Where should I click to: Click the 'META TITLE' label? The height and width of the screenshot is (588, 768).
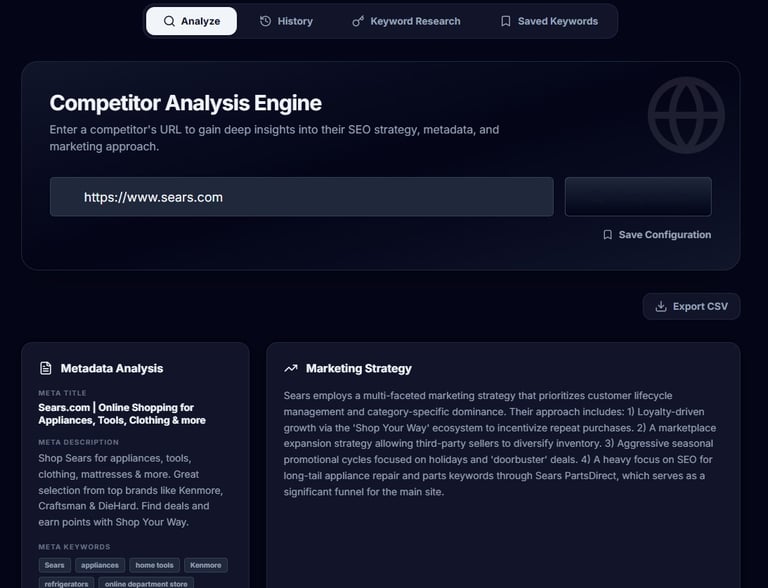click(62, 393)
